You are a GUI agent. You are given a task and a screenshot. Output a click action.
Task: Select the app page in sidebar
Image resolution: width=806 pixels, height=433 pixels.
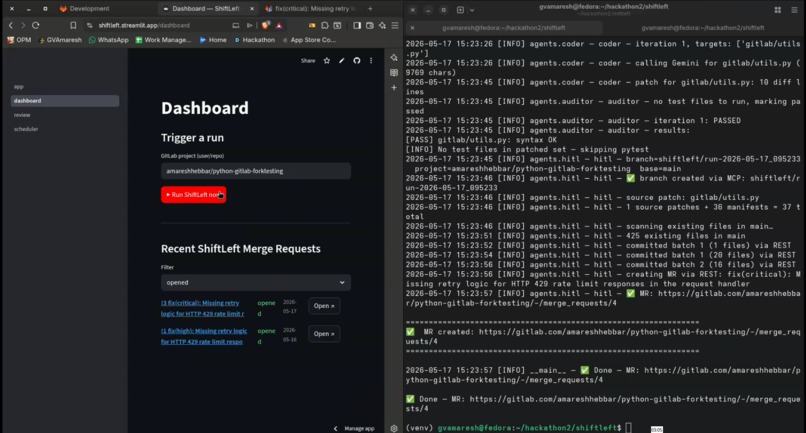(x=65, y=86)
